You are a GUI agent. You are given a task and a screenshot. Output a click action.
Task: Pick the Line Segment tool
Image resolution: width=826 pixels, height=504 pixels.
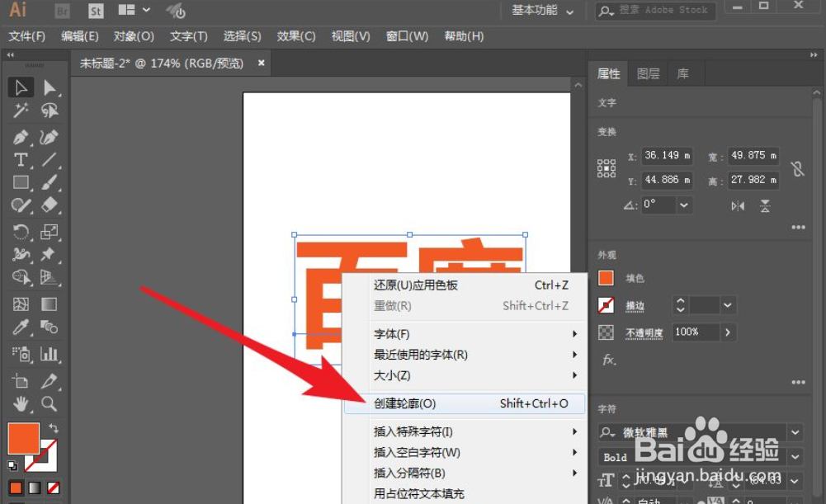[50, 159]
